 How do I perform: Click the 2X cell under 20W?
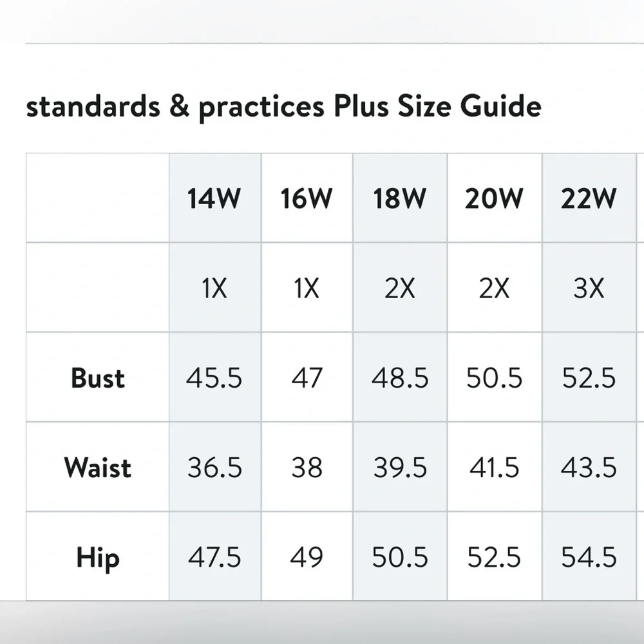click(x=494, y=289)
